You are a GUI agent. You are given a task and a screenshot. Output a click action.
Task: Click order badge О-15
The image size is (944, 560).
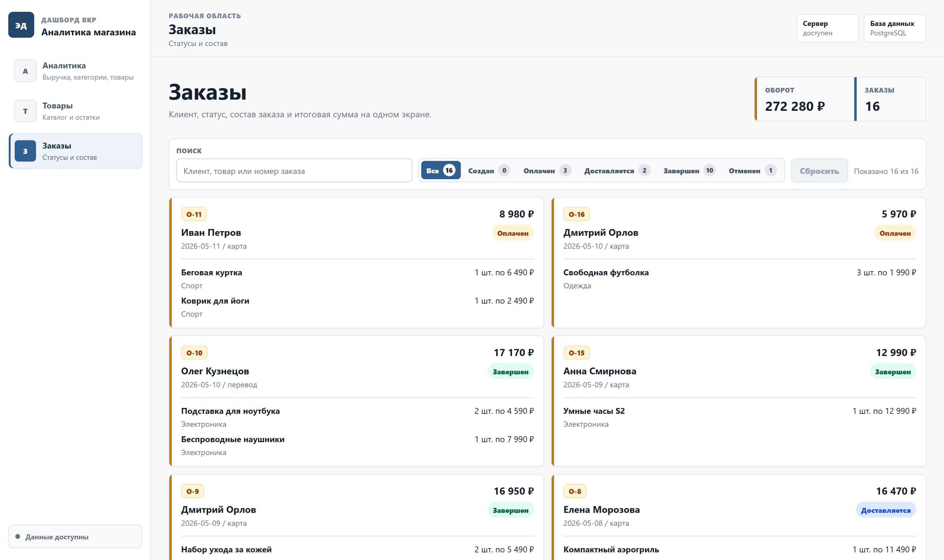[577, 353]
